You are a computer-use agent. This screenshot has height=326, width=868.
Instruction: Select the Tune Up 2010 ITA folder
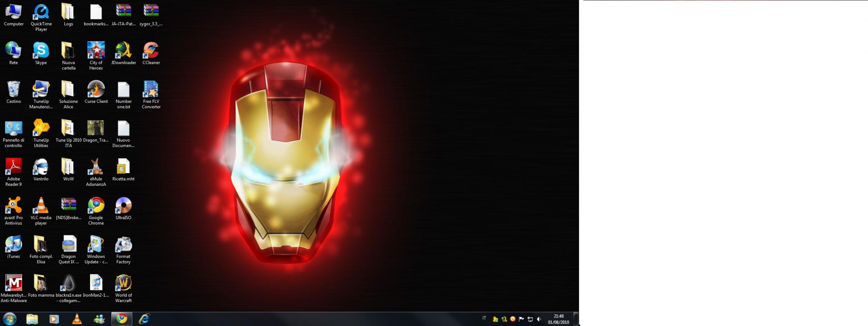[x=68, y=134]
